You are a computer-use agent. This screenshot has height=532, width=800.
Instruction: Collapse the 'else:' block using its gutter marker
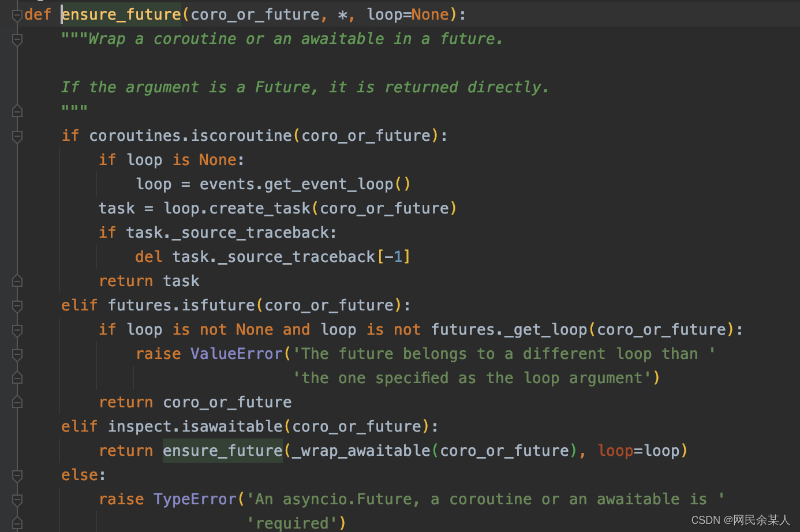pyautogui.click(x=17, y=475)
